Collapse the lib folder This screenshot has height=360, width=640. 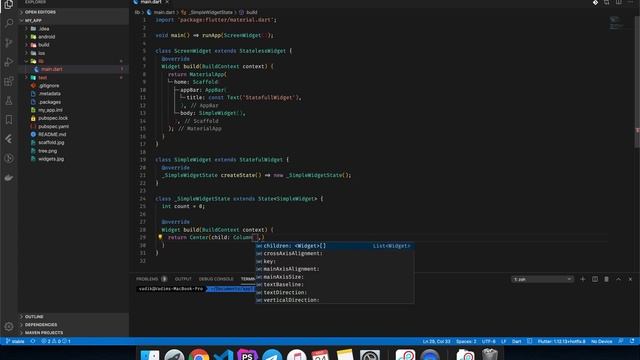point(73,61)
